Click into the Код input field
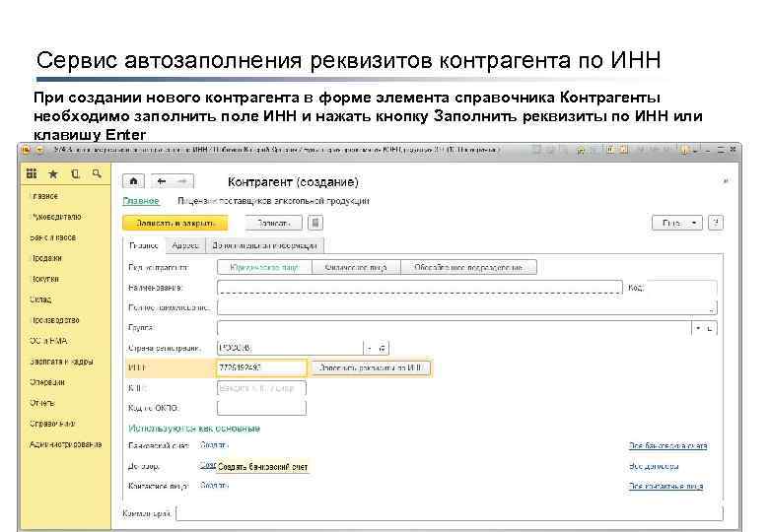The image size is (769, 532). (x=681, y=287)
